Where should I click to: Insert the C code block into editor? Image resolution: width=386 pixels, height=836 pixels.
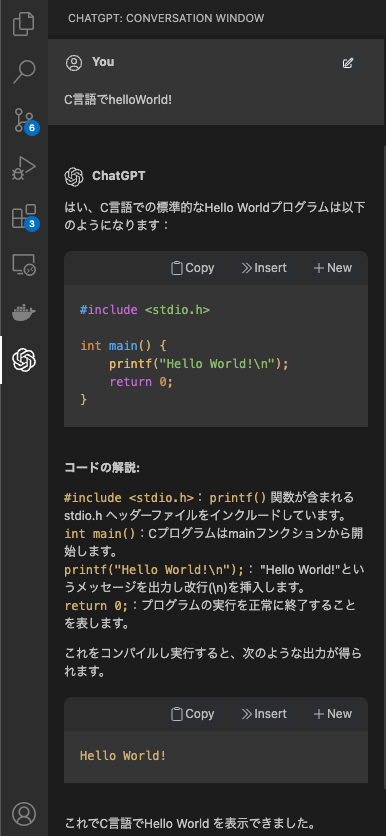coord(264,268)
